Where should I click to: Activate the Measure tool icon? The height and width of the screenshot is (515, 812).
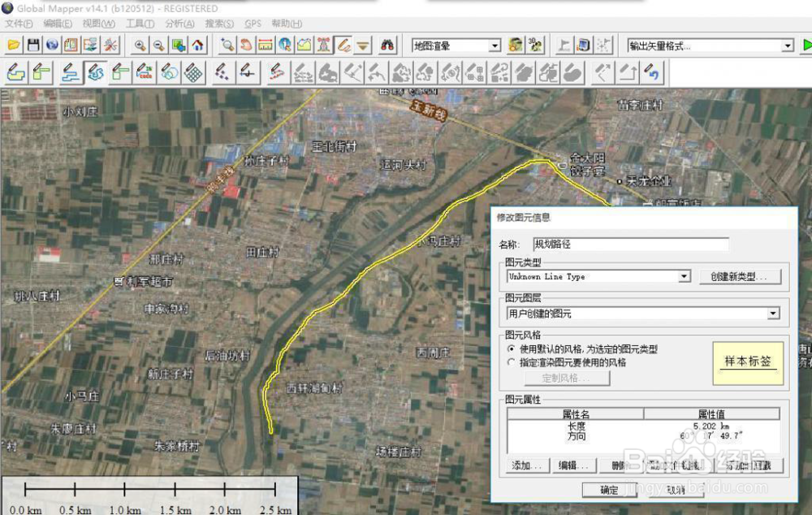coord(265,45)
